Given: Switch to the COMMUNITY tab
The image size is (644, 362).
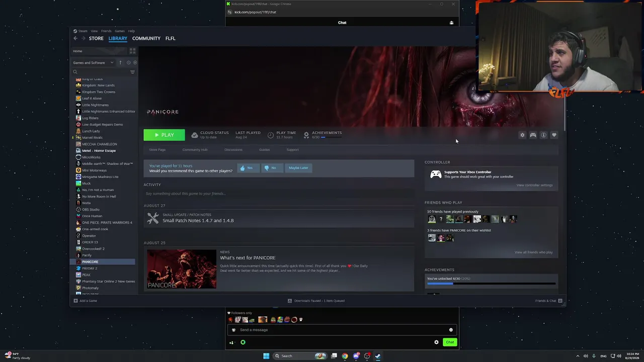Looking at the screenshot, I should pyautogui.click(x=146, y=38).
